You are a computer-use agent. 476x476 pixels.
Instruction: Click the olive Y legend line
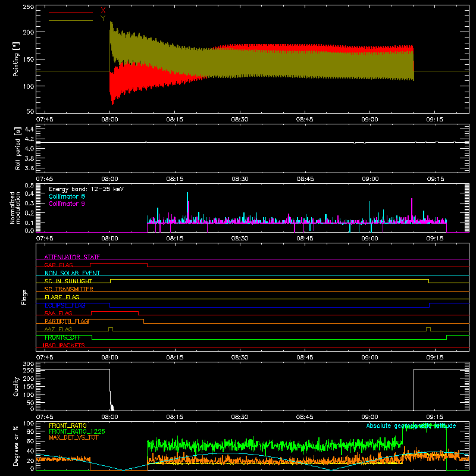71,20
